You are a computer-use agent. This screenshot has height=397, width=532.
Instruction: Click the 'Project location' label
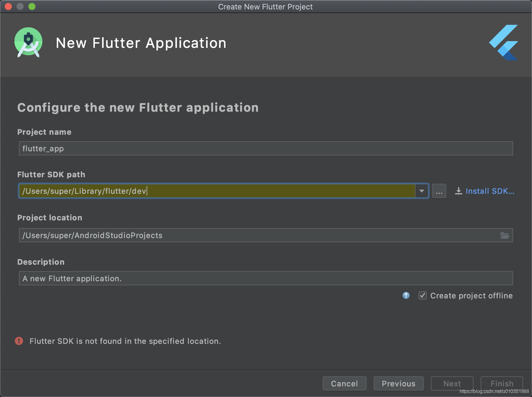click(x=50, y=218)
